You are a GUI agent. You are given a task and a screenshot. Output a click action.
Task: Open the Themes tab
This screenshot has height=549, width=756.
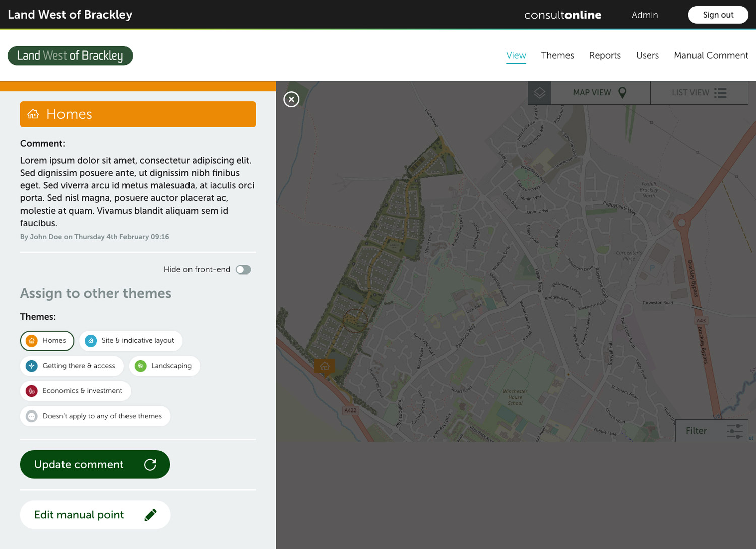pos(557,55)
